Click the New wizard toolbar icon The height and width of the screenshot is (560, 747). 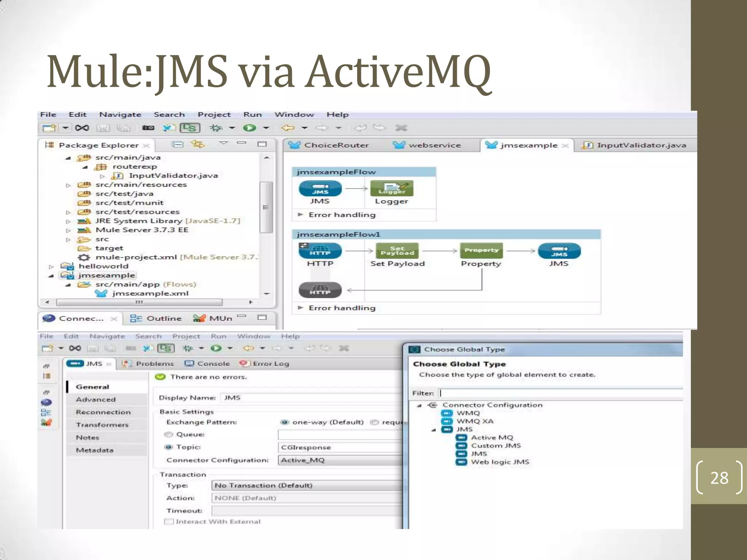[x=49, y=128]
